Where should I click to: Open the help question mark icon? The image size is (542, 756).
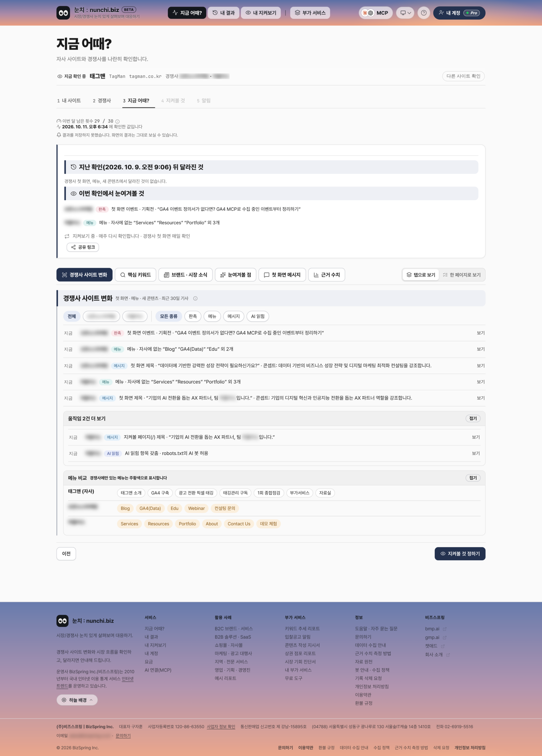424,13
